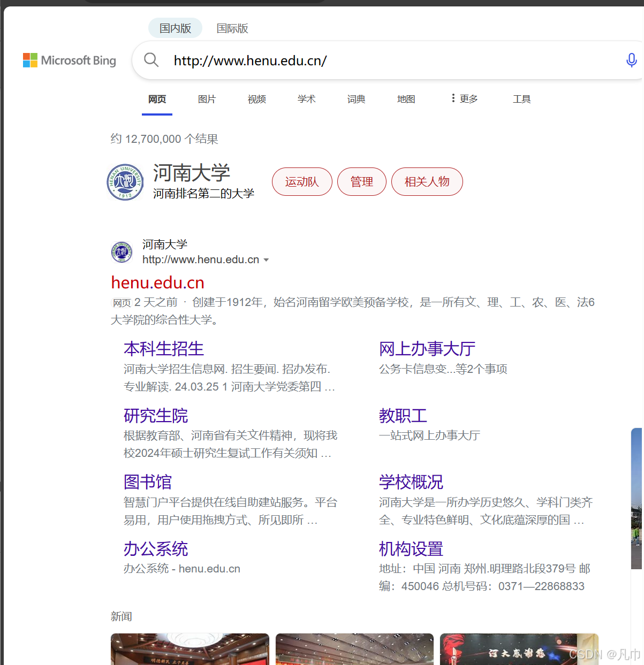
Task: Click the 一站式网上办事大厅 description text
Action: (x=429, y=435)
